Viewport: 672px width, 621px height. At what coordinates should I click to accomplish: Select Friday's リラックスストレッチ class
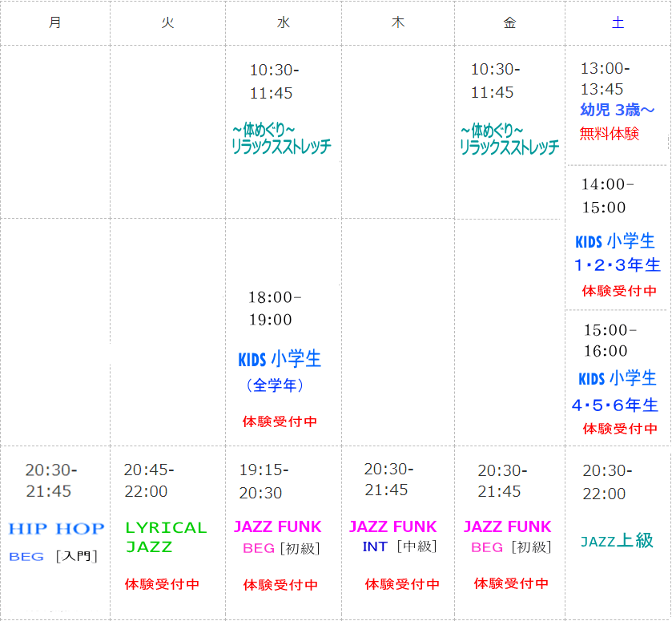(x=509, y=139)
